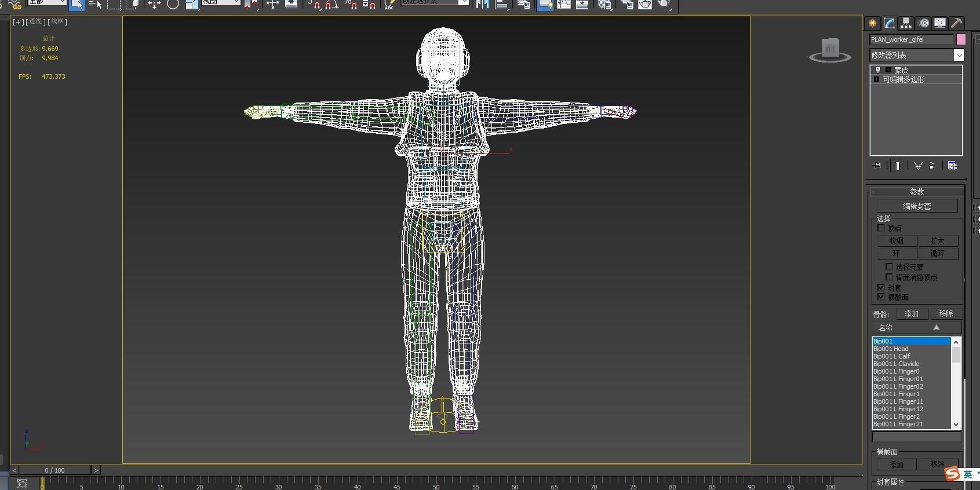This screenshot has width=980, height=490.
Task: Open the 透视 viewport label menu
Action: 35,22
